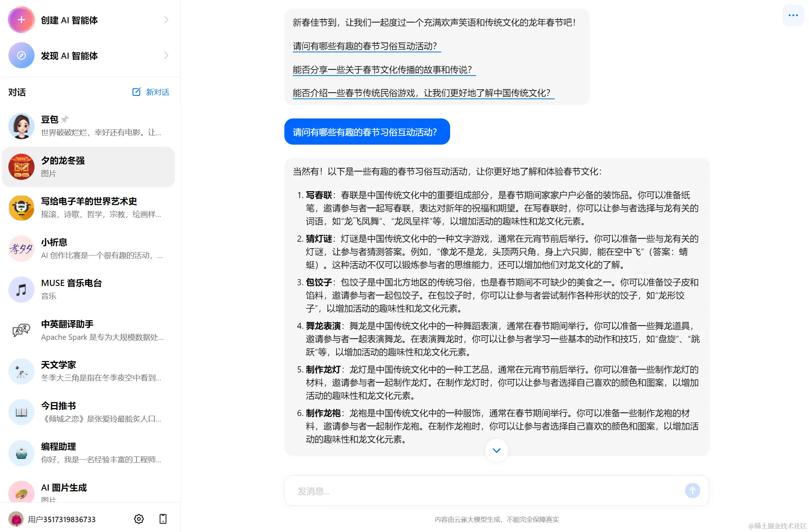Expand the 创建 AI 智能体 chevron arrow
The height and width of the screenshot is (532, 809).
tap(166, 20)
